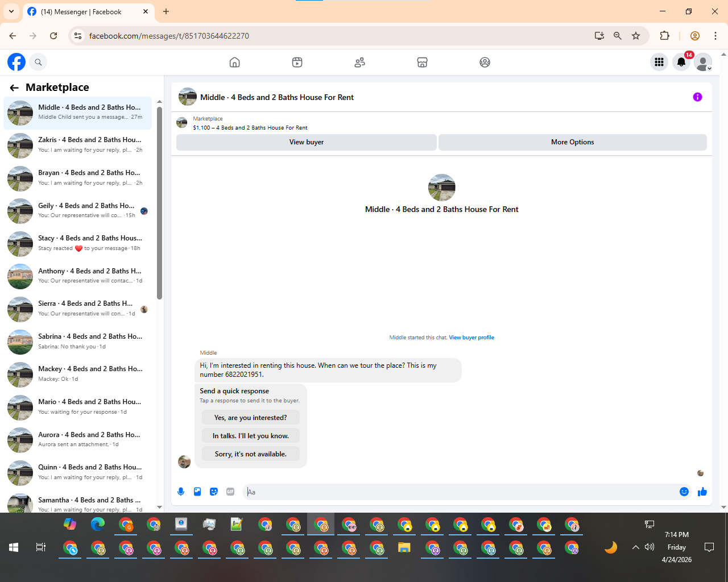The width and height of the screenshot is (728, 582).
Task: Open Task View on the taskbar
Action: (x=41, y=547)
